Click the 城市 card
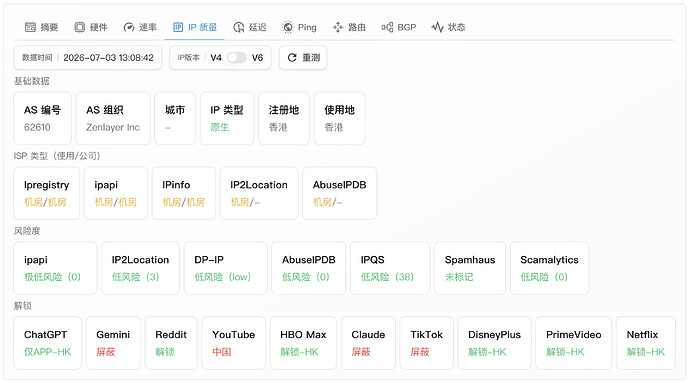 click(175, 118)
